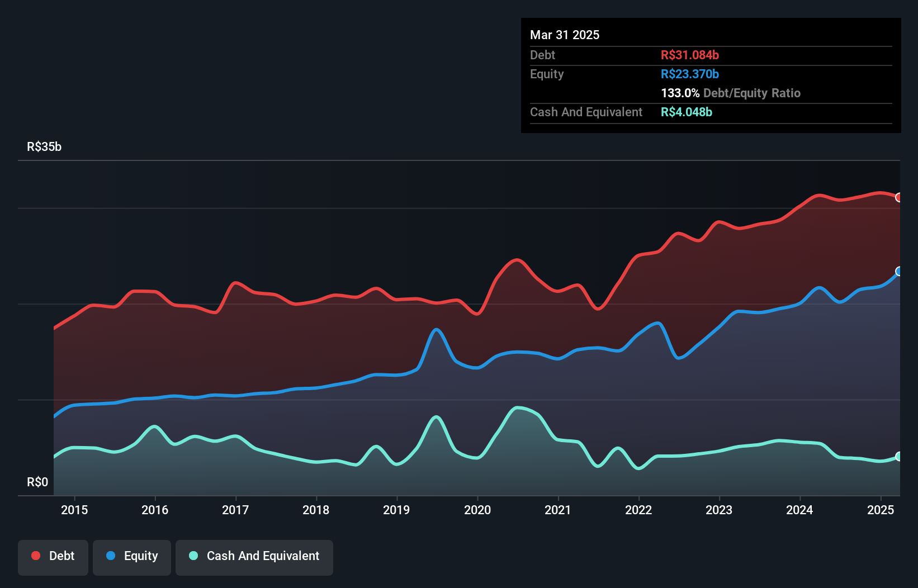The width and height of the screenshot is (918, 588).
Task: Click the R$4.048b cash value
Action: coord(687,112)
